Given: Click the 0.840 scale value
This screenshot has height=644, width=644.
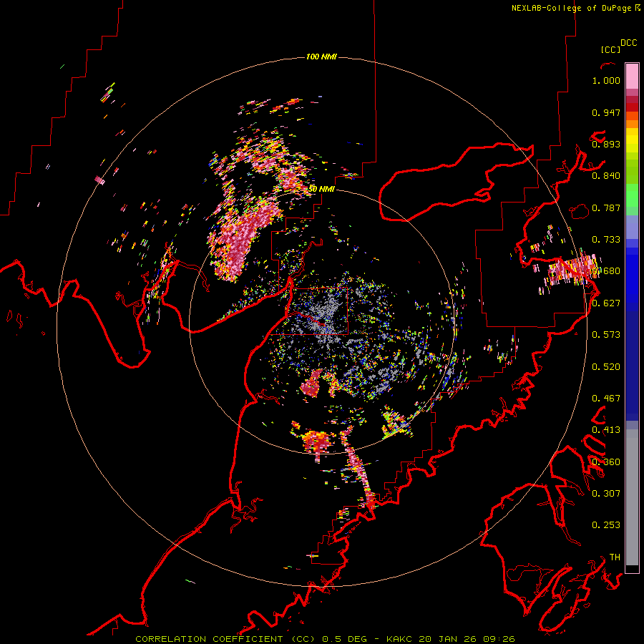Looking at the screenshot, I should tap(606, 176).
